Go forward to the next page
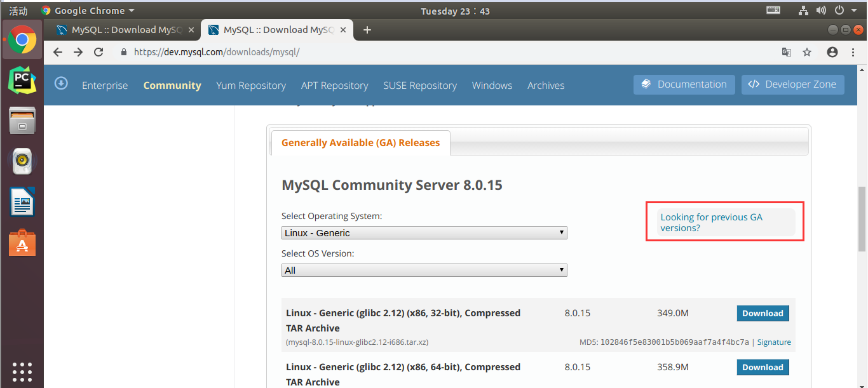868x388 pixels. pyautogui.click(x=78, y=52)
